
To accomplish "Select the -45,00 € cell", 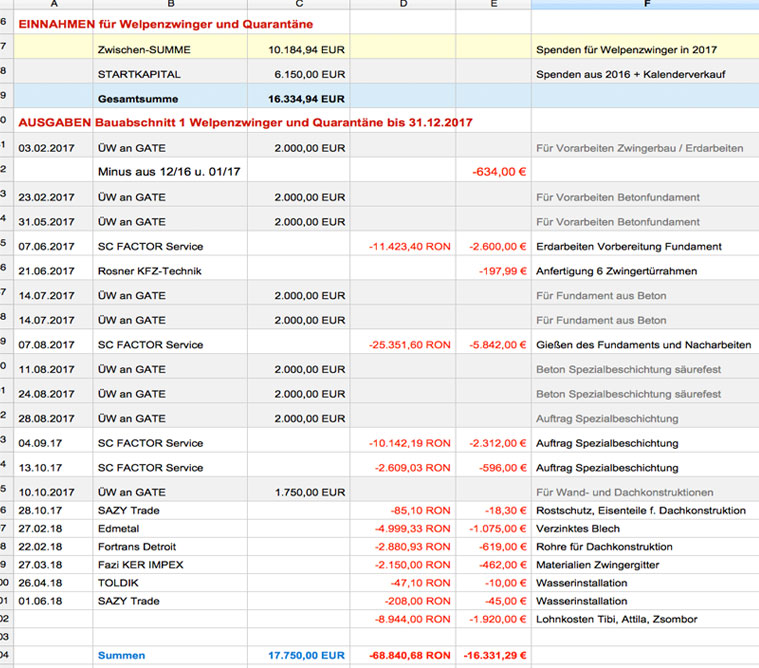I will point(493,601).
